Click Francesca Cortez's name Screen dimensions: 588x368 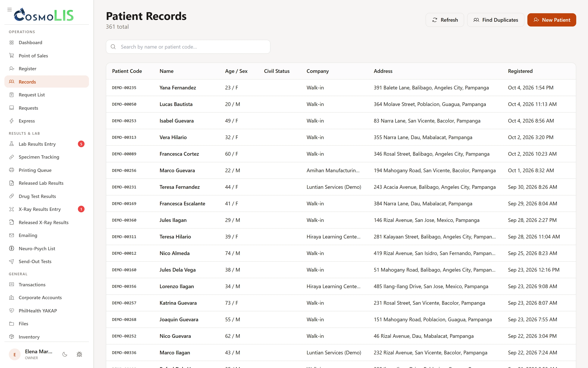pos(179,154)
